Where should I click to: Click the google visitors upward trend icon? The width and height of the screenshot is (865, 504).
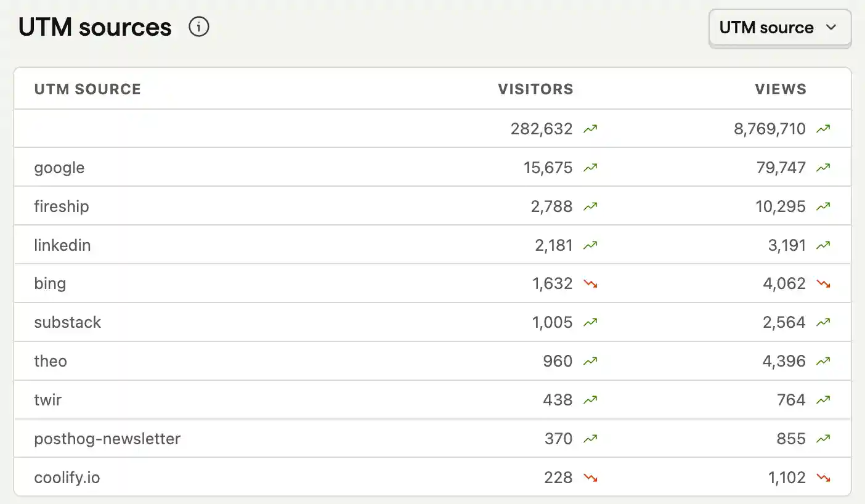coord(590,168)
